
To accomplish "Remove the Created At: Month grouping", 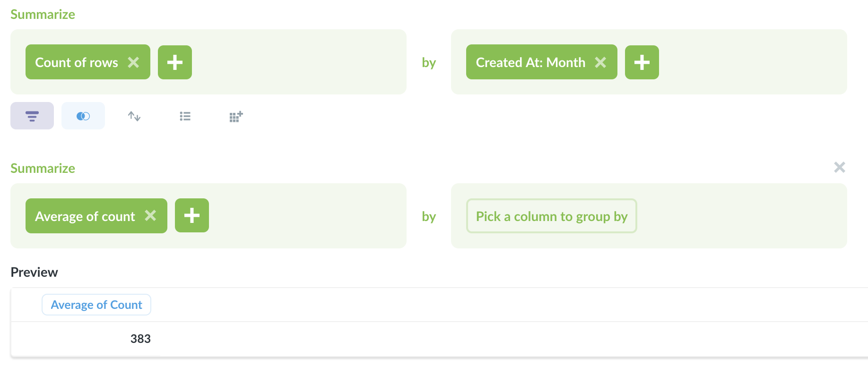I will click(x=600, y=62).
